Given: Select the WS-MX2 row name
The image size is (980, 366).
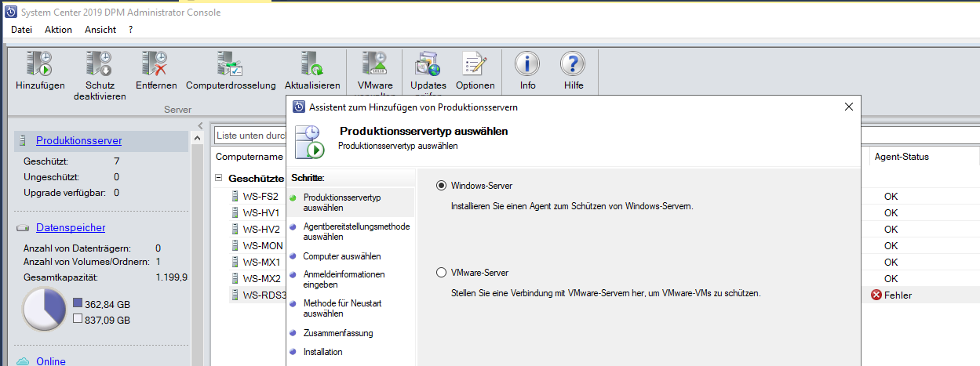Looking at the screenshot, I should click(x=262, y=278).
